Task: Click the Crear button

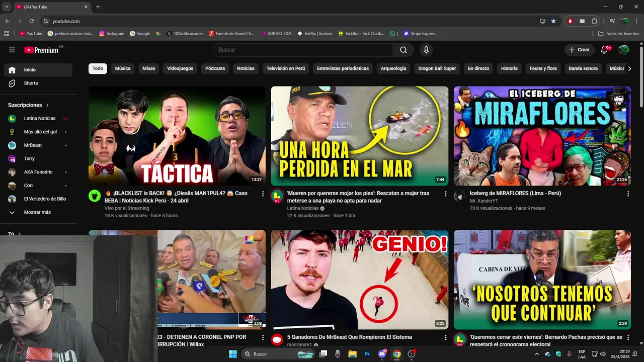Action: tap(579, 50)
